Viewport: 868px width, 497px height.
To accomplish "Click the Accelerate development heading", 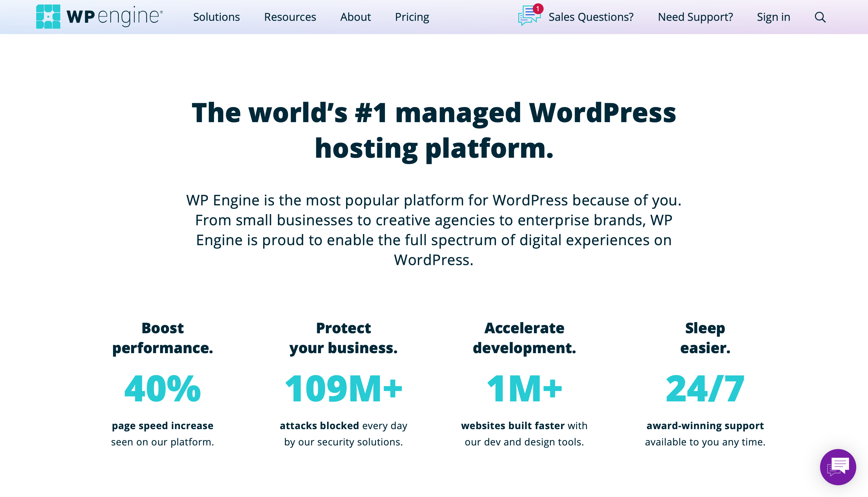I will 524,338.
